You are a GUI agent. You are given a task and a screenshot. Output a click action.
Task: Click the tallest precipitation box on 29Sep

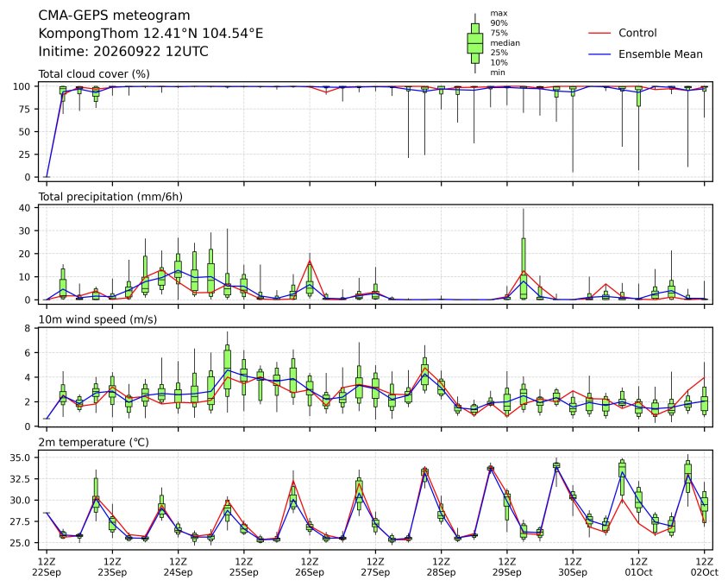524,268
